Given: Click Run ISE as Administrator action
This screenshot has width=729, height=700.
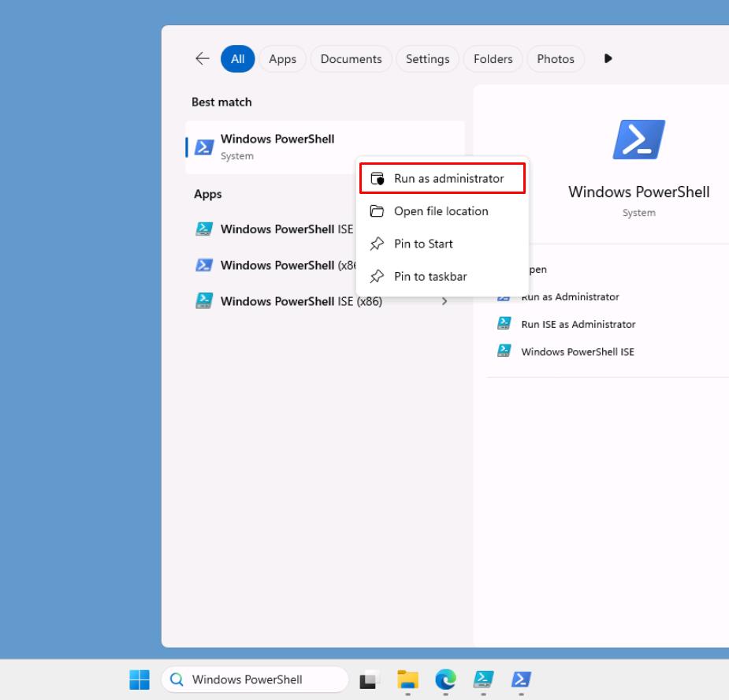Looking at the screenshot, I should tap(578, 324).
